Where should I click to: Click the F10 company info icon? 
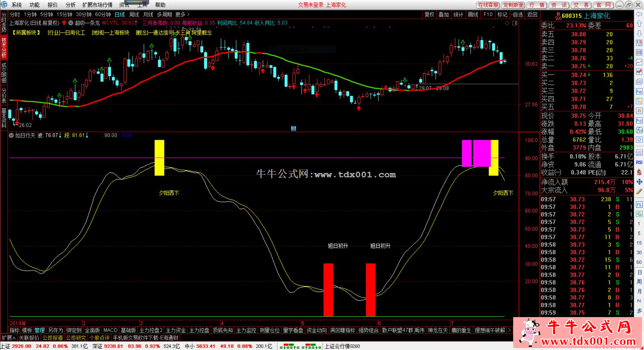(639, 91)
